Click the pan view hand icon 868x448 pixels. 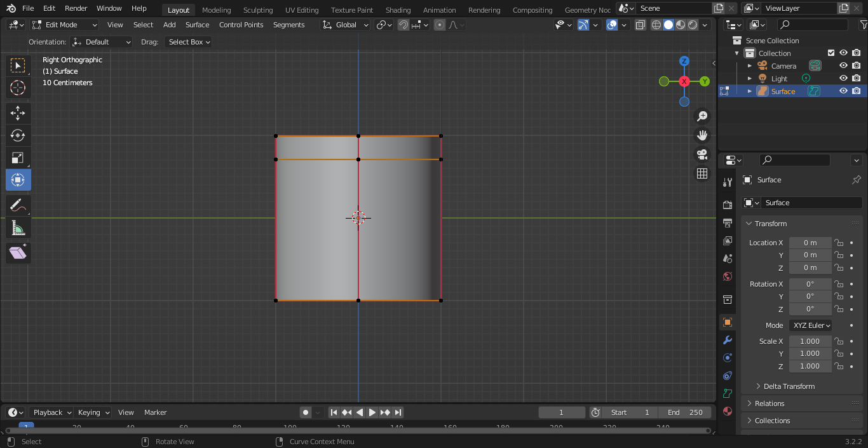[702, 135]
